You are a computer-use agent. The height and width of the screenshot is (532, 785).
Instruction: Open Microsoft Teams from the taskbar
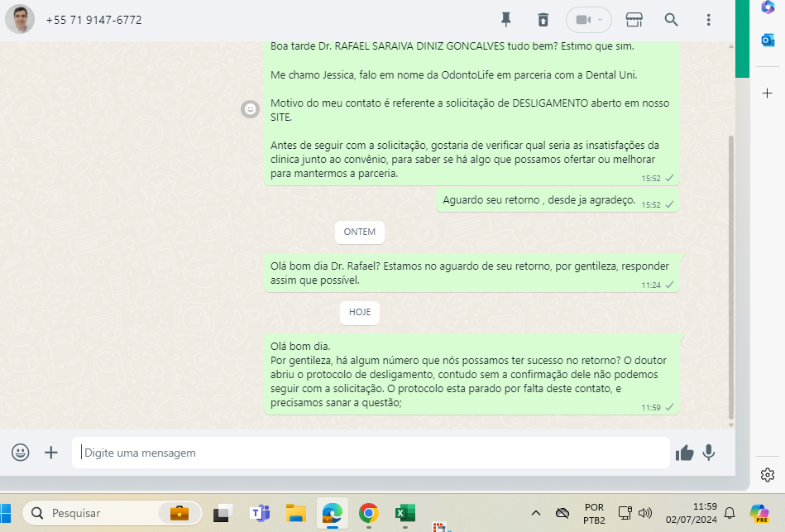260,513
